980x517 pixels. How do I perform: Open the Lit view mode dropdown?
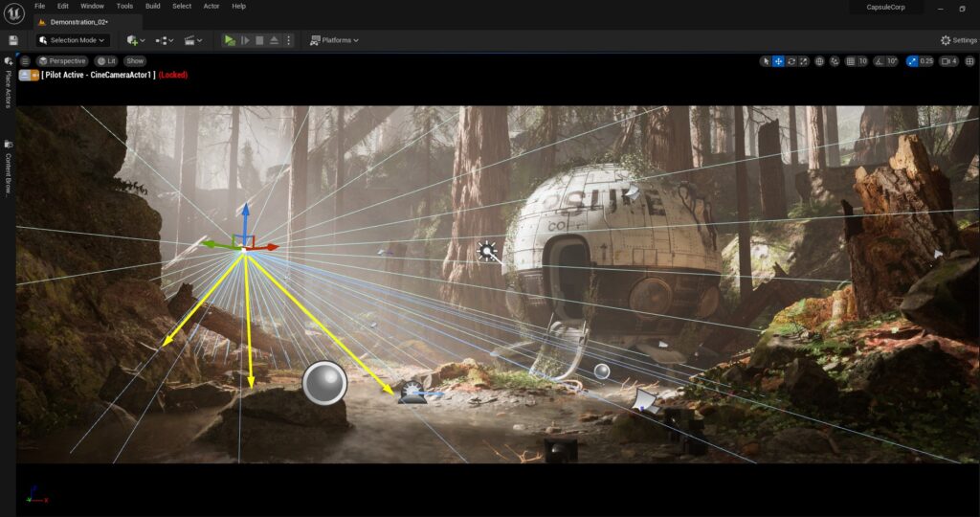coord(106,61)
